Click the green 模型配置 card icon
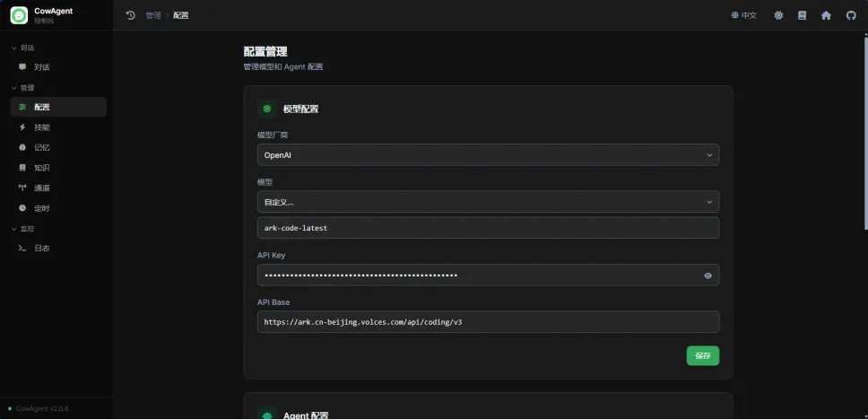 pos(267,109)
